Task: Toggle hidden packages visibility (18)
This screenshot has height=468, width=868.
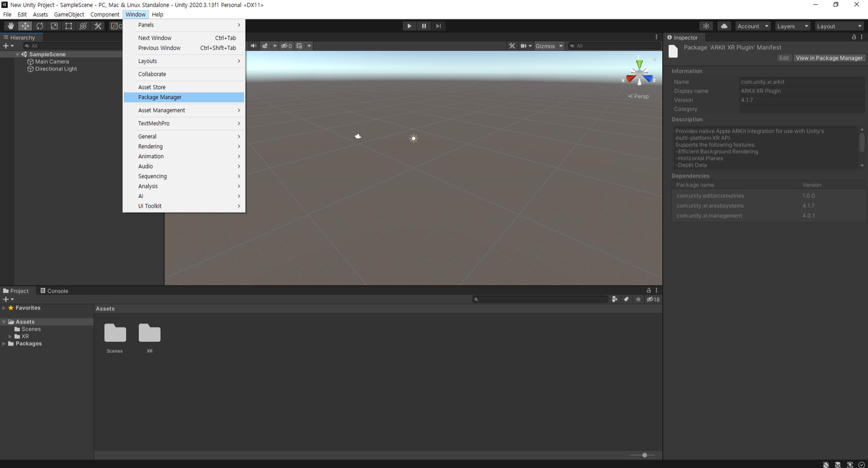Action: click(x=653, y=299)
